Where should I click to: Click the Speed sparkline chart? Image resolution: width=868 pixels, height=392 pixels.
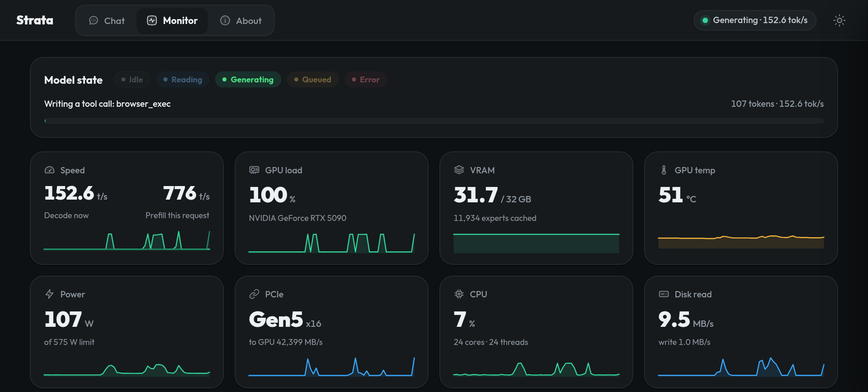[127, 240]
